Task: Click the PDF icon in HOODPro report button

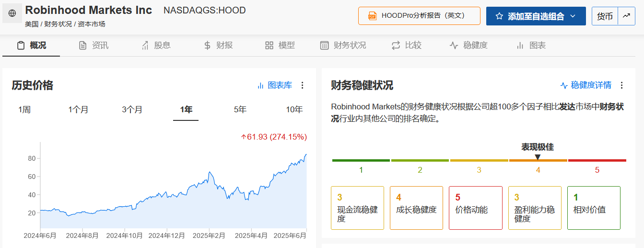Action: click(x=372, y=16)
